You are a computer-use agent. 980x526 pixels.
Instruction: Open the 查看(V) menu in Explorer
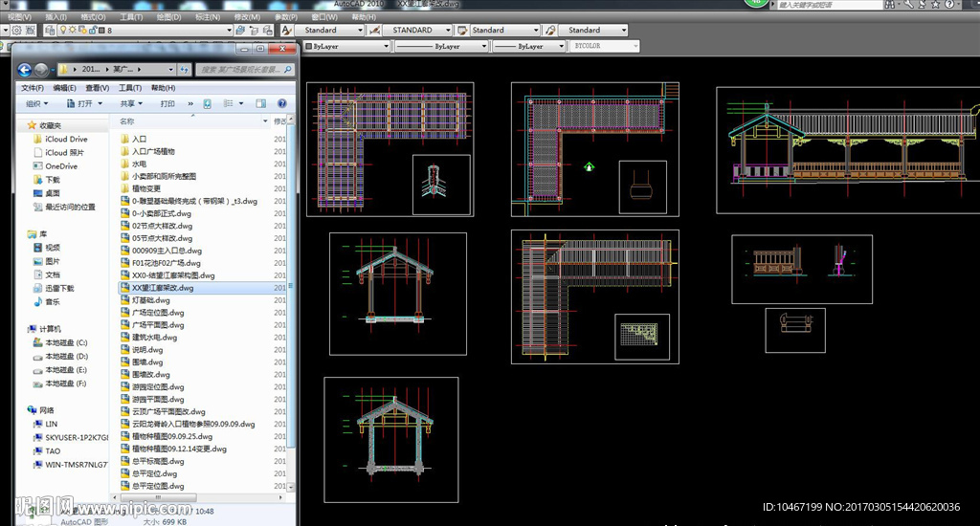tap(97, 87)
